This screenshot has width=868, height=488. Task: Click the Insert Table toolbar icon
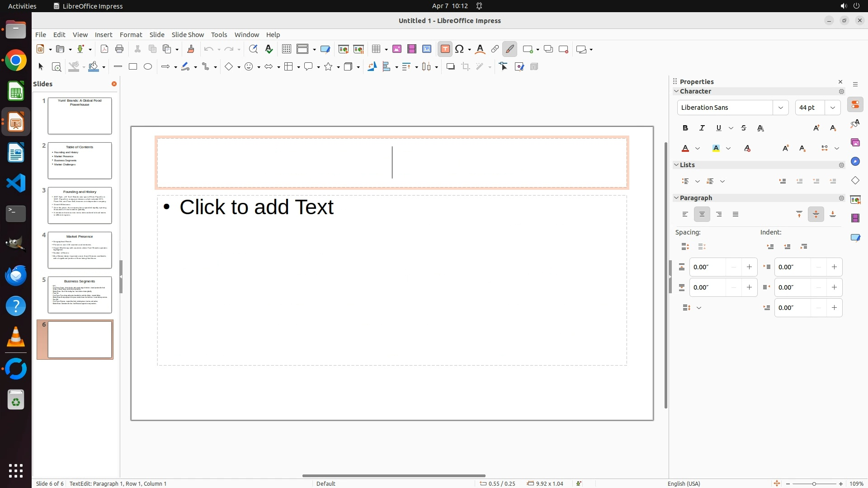point(376,49)
